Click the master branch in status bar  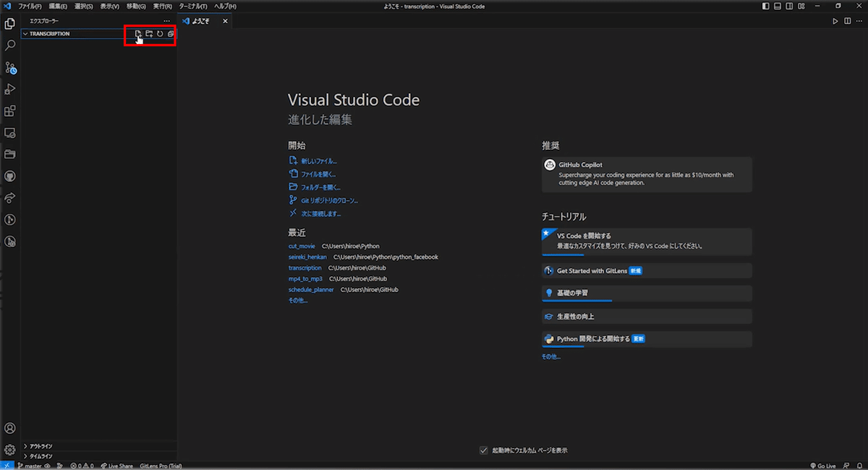(x=29, y=466)
